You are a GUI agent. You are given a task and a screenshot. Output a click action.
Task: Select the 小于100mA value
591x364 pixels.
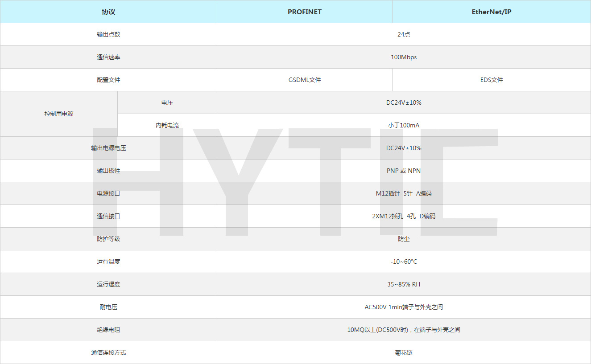[404, 125]
